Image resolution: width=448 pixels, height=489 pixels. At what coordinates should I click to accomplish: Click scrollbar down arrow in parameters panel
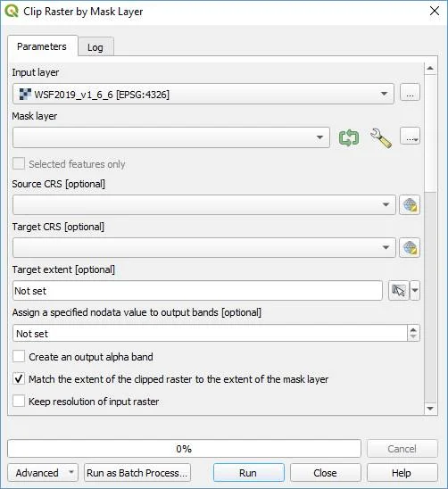pyautogui.click(x=430, y=409)
